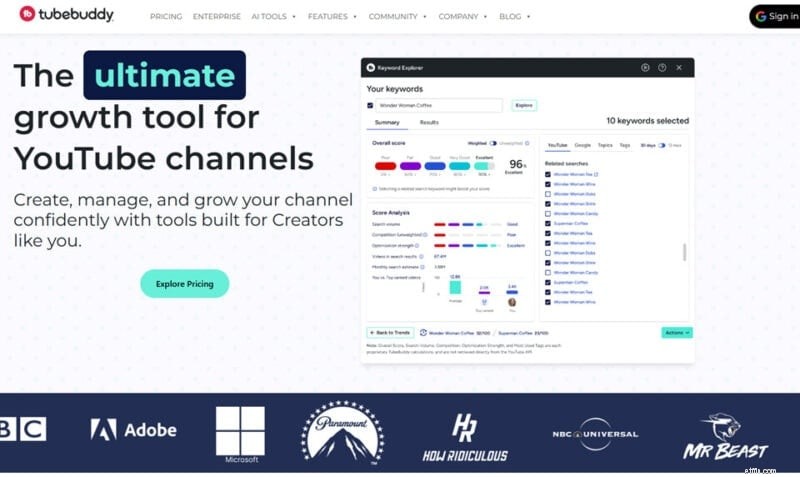Expand the Community nav dropdown

click(x=397, y=16)
